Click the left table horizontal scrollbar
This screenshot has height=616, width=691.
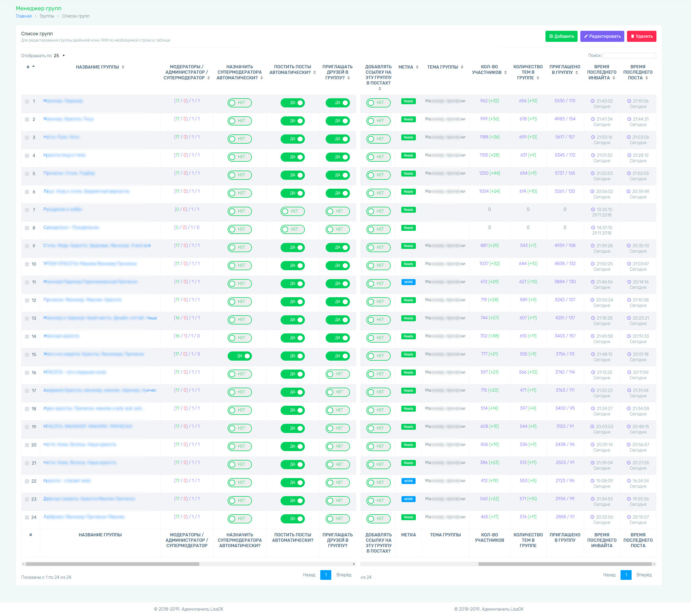112,564
